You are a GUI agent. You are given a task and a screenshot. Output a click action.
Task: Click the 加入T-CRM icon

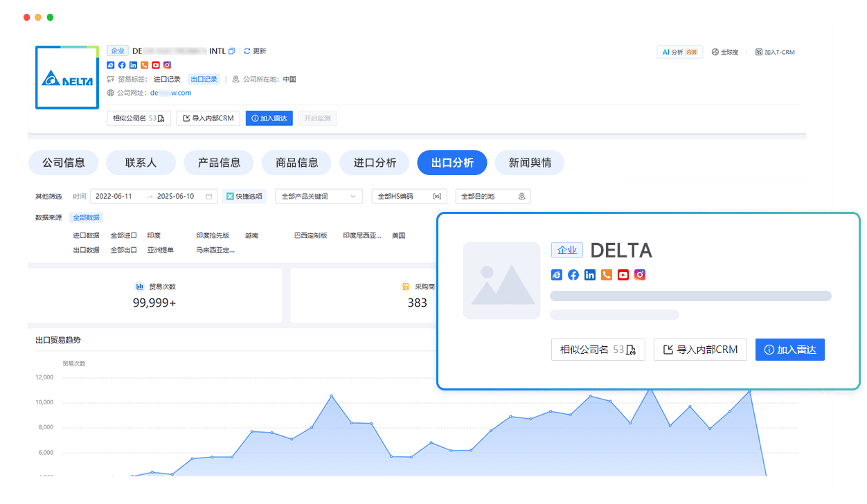click(x=760, y=51)
